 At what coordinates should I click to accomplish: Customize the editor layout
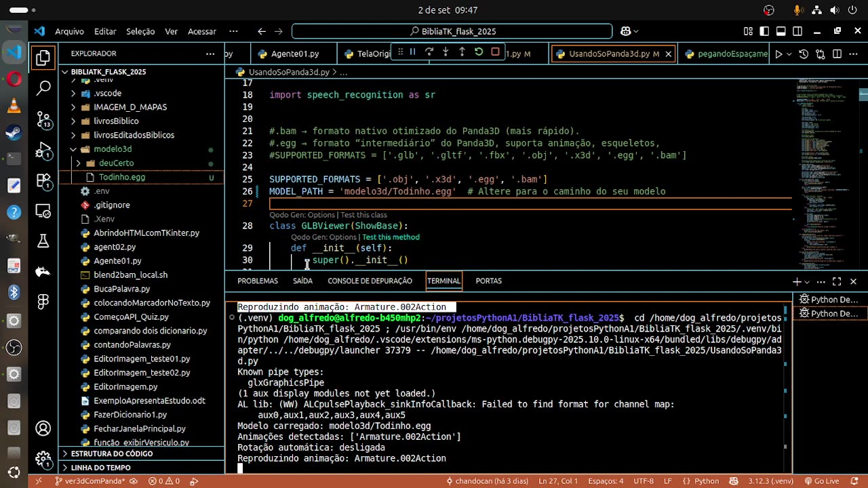tap(748, 31)
